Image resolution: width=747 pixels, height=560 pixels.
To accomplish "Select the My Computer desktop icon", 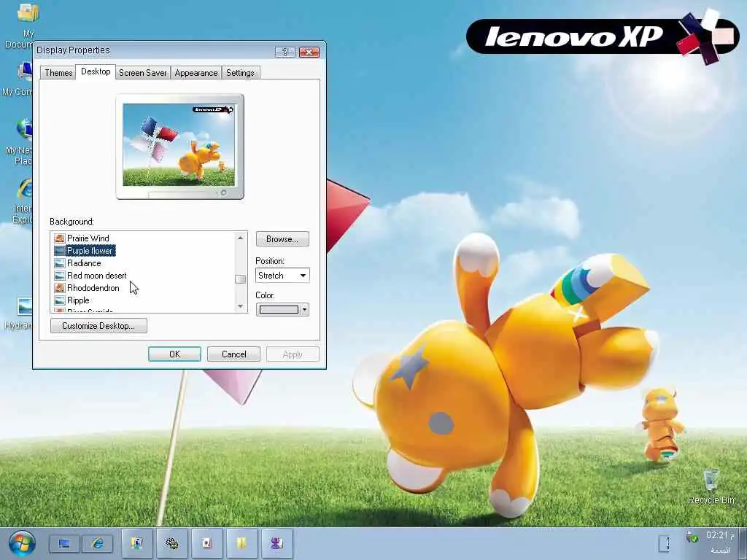I will (x=18, y=79).
